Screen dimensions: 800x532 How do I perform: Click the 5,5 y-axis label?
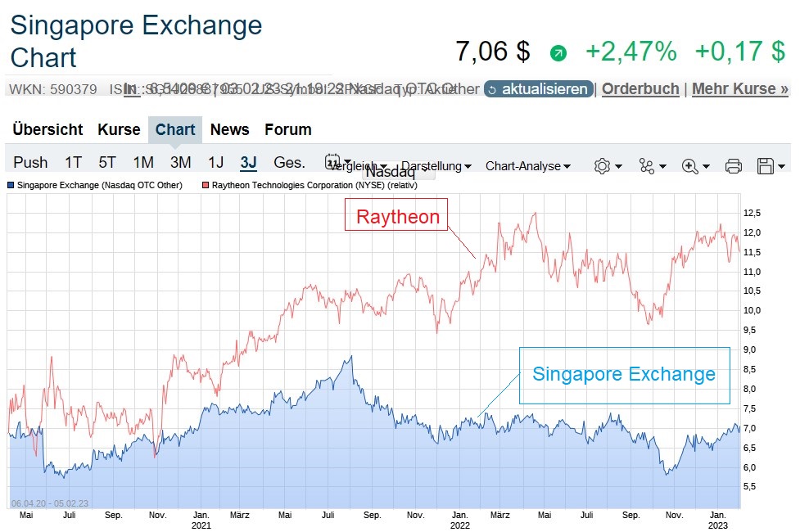(x=749, y=487)
